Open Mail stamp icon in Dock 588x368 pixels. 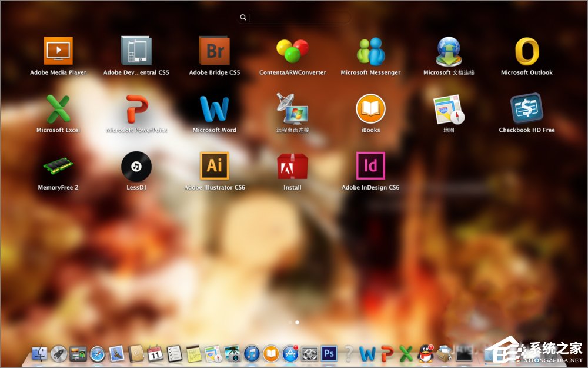tap(116, 354)
